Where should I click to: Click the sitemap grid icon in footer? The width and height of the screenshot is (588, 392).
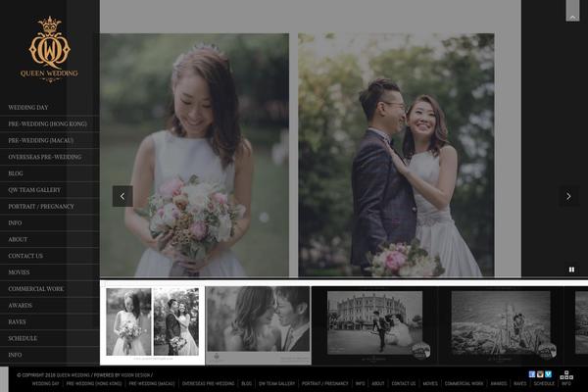click(x=566, y=374)
